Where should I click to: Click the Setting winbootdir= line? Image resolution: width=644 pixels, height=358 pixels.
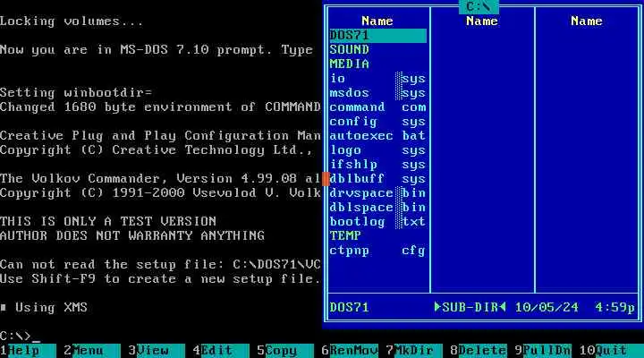click(76, 93)
